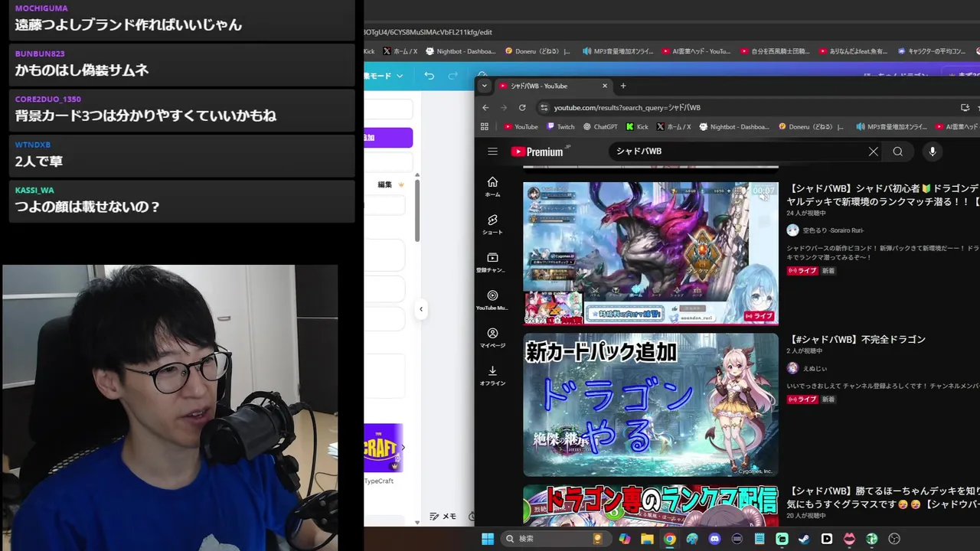The height and width of the screenshot is (551, 980).
Task: Open Home in YouTube sidebar
Action: coord(492,187)
